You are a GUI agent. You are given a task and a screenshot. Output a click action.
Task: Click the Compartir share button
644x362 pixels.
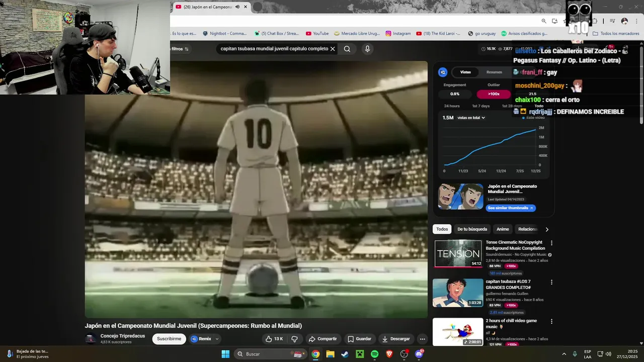pos(323,339)
